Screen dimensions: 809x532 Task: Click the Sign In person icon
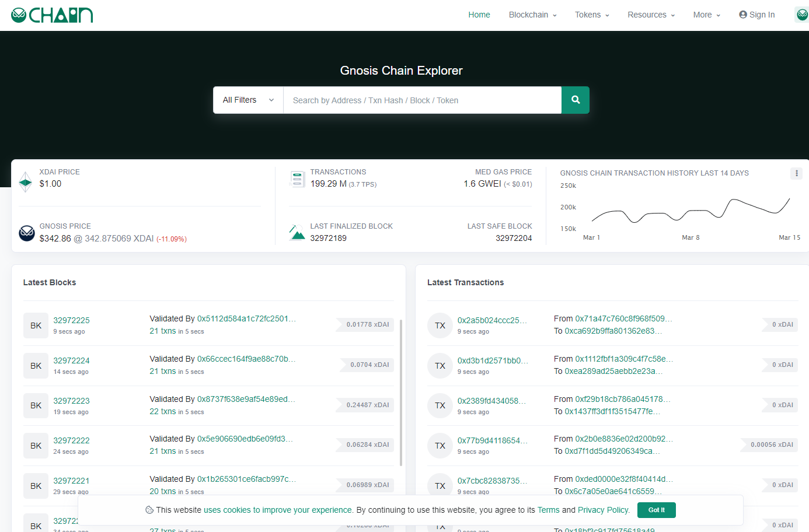click(x=743, y=15)
